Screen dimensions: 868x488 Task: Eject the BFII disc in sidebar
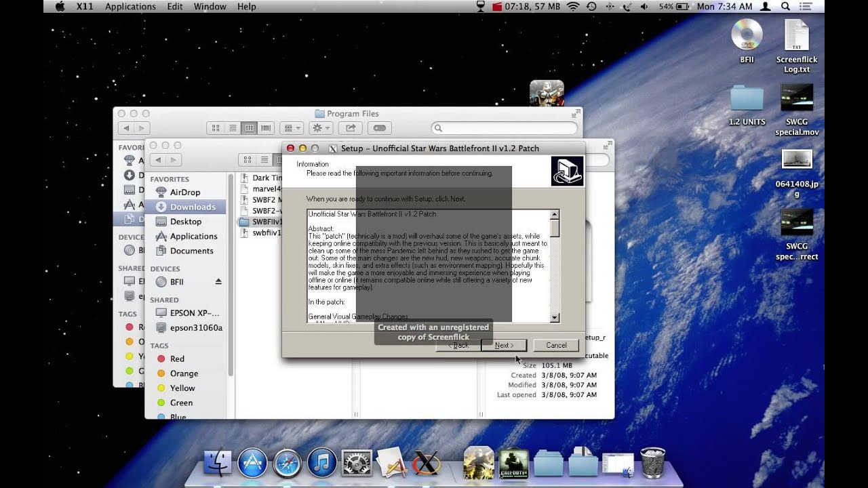(x=218, y=281)
